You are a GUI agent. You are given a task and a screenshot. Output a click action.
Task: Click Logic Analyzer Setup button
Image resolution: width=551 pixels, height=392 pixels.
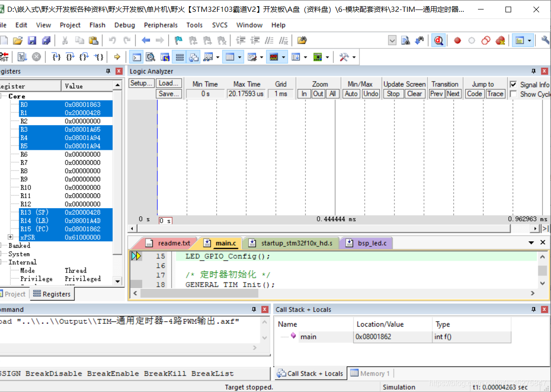[x=141, y=83]
